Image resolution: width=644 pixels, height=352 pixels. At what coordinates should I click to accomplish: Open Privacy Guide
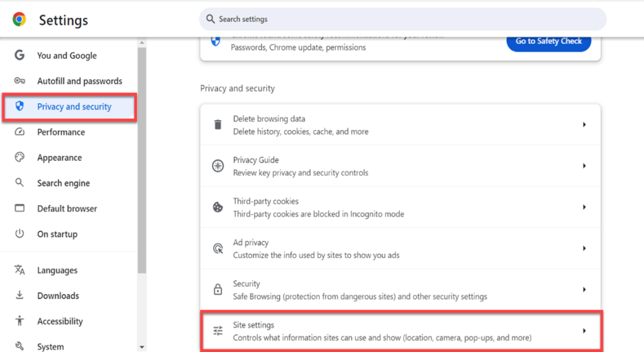[401, 166]
